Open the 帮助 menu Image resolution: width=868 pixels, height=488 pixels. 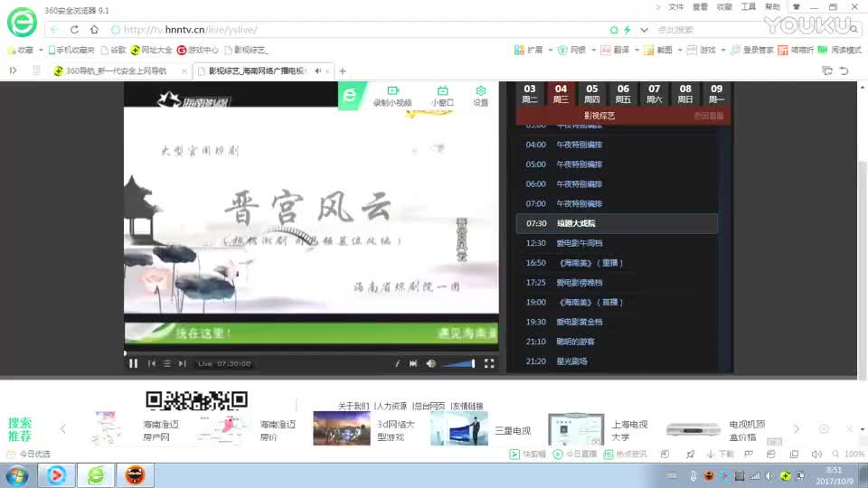773,7
